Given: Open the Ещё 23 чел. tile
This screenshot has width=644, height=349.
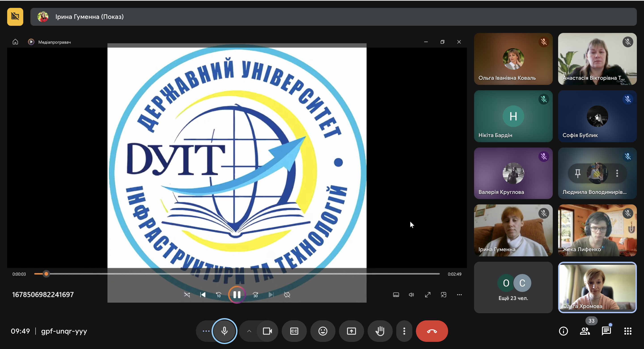Looking at the screenshot, I should pos(513,287).
